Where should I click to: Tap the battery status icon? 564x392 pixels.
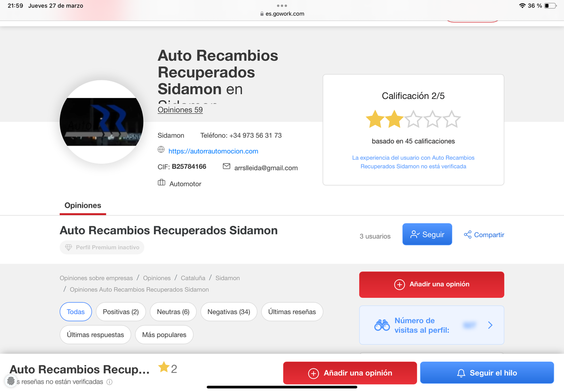550,5
